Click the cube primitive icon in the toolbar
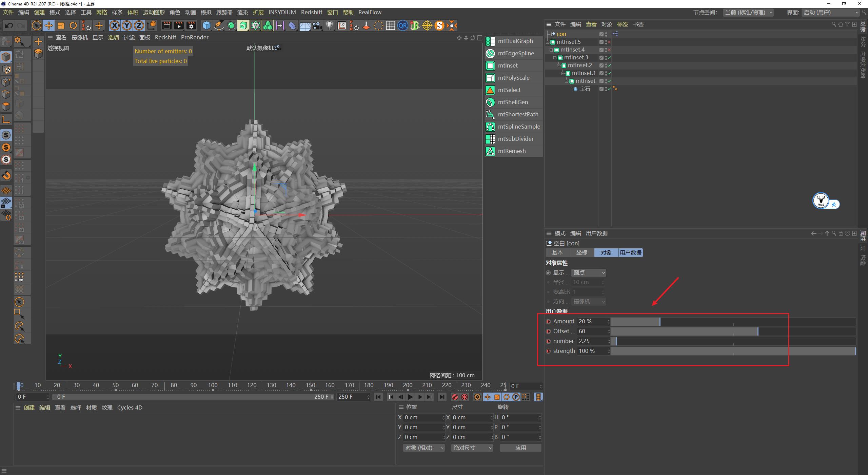Image resolution: width=868 pixels, height=475 pixels. (x=206, y=25)
